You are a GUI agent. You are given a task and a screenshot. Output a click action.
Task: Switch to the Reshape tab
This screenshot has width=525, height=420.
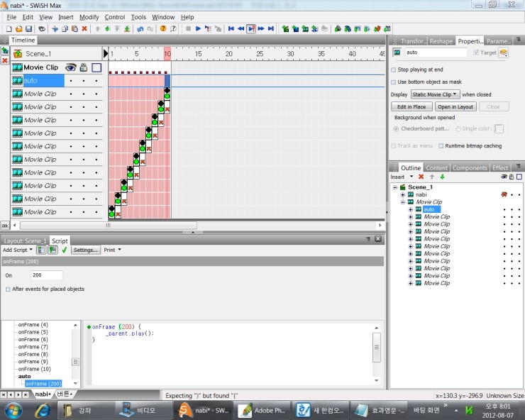coord(441,41)
